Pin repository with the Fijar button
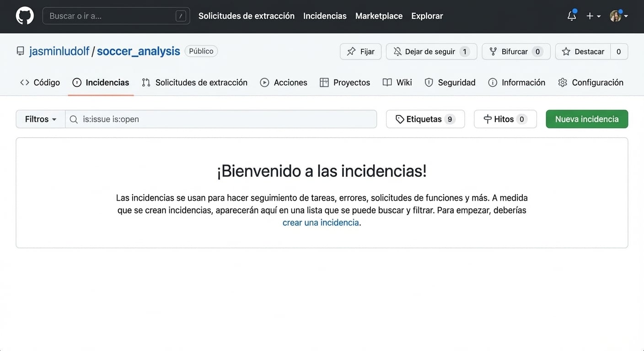644x351 pixels. [360, 52]
